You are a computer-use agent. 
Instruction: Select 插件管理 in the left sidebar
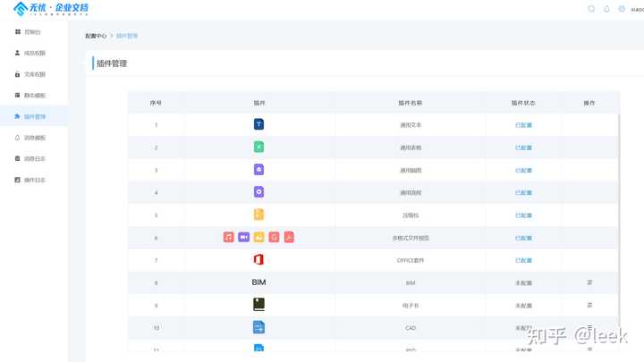pyautogui.click(x=30, y=116)
